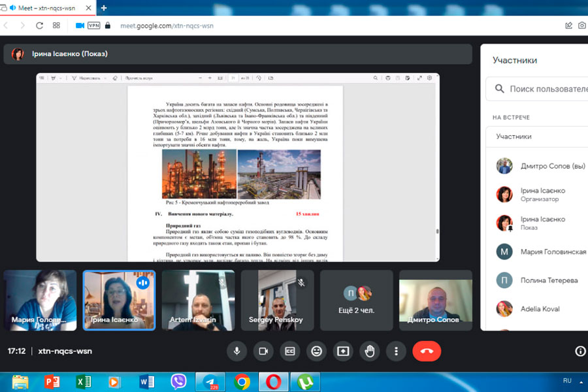Open Telegram from the taskbar
This screenshot has height=392, width=588.
[x=210, y=382]
